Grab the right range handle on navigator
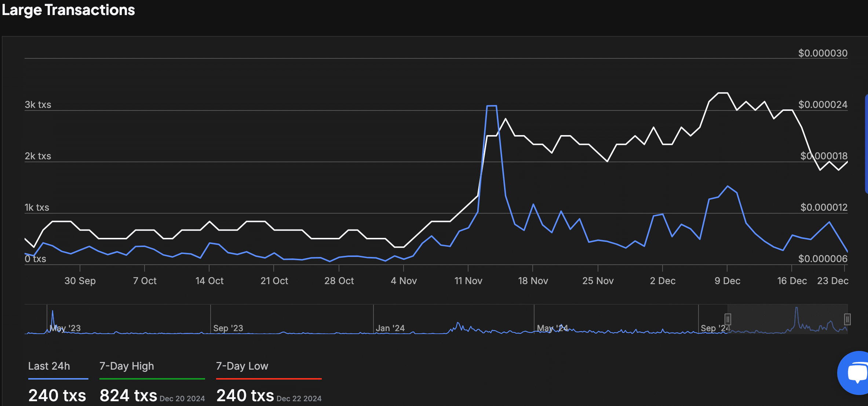Screen dimensions: 868x406 [847, 319]
